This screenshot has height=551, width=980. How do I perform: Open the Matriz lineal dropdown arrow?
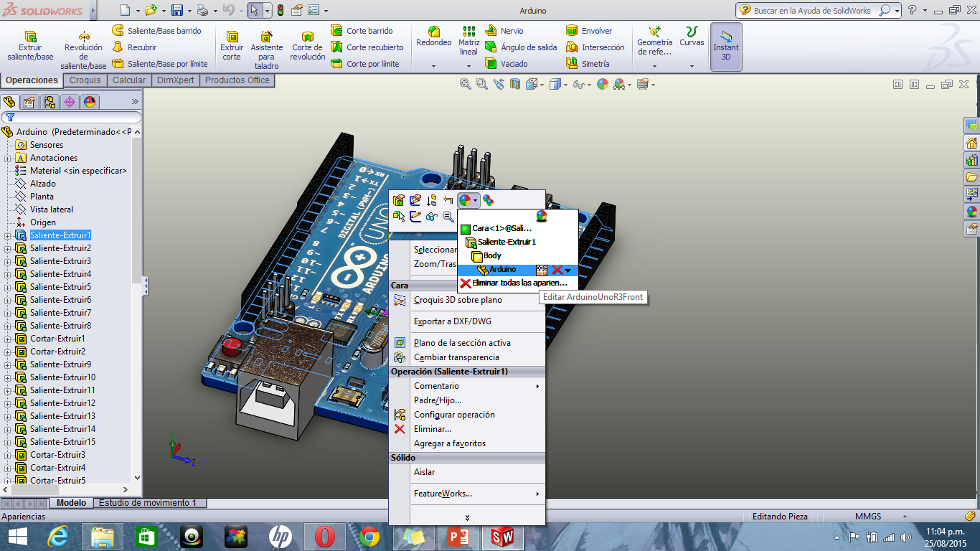468,66
